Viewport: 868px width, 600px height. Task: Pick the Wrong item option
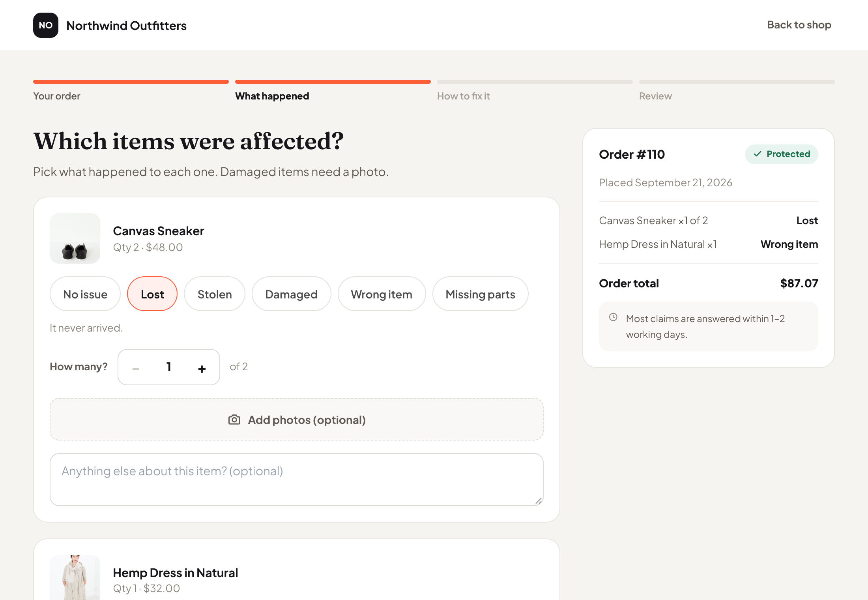[382, 294]
